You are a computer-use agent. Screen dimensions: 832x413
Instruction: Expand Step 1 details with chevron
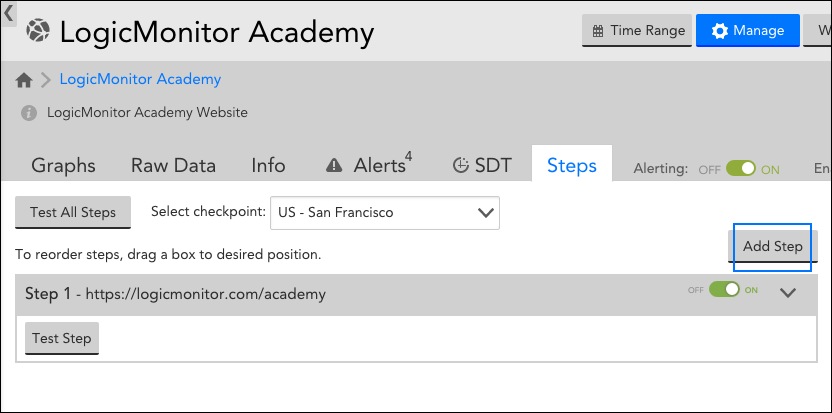(787, 293)
